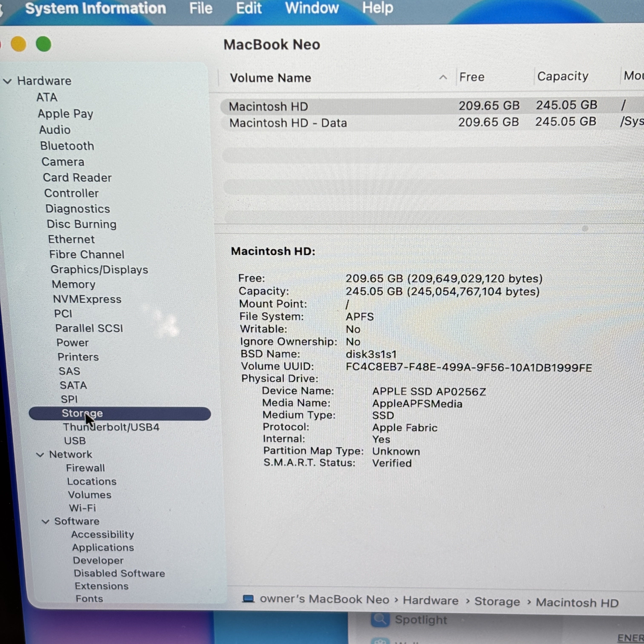644x644 pixels.
Task: Click the yellow minimize window button
Action: click(x=18, y=44)
